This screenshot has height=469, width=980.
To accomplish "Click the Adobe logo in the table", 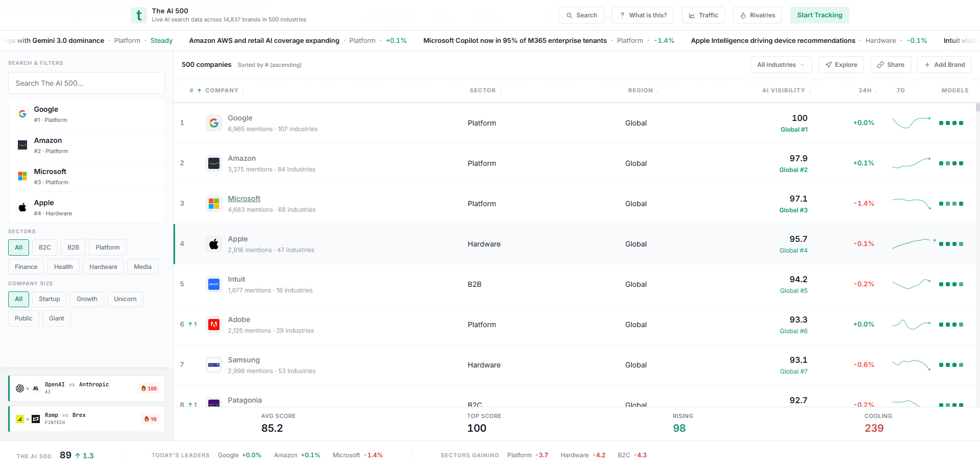I will coord(213,324).
